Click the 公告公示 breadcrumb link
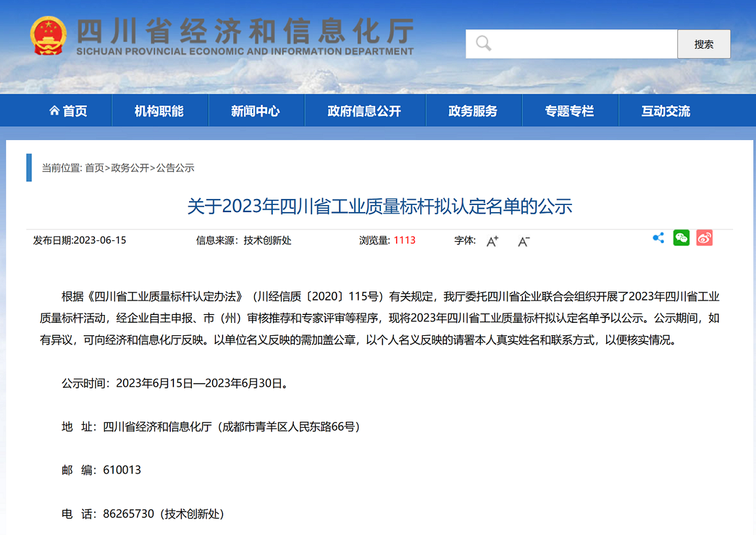Viewport: 756px width, 535px height. [175, 168]
